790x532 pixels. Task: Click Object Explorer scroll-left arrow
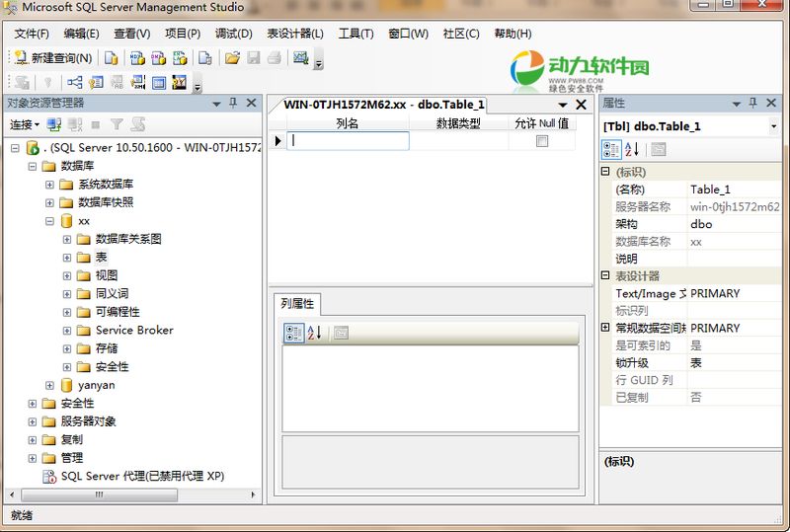[12, 494]
